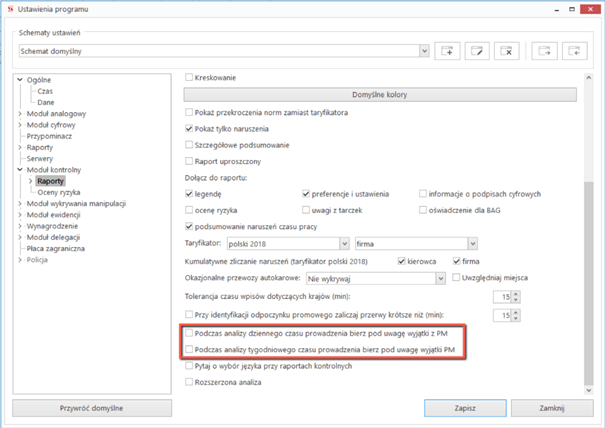The image size is (605, 428).
Task: Expand the Moduł analogowy tree node
Action: coord(20,114)
